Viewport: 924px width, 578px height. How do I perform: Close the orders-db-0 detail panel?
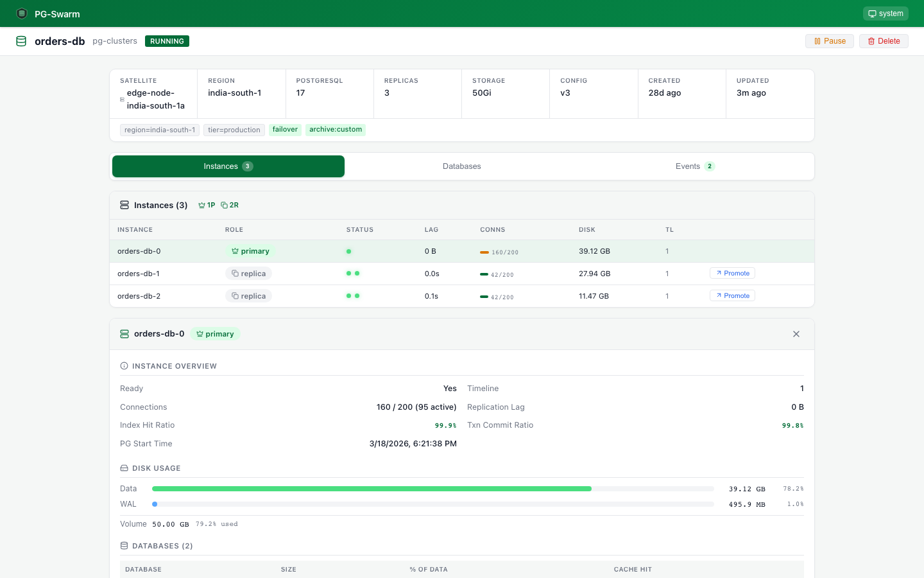[x=796, y=334]
